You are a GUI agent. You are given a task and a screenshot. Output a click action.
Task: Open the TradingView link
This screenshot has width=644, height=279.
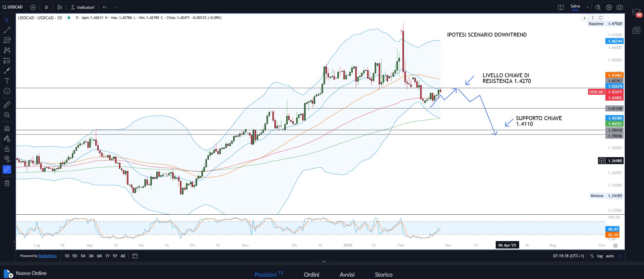pyautogui.click(x=47, y=256)
